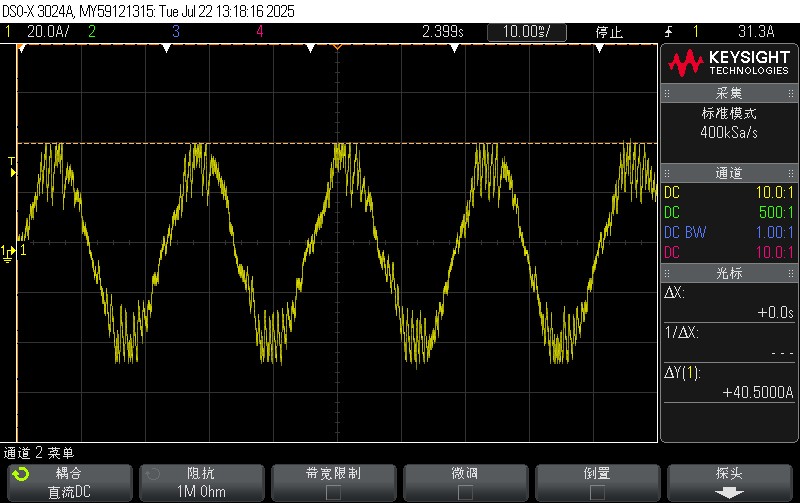
Task: Click the orange dashed Y cursor line
Action: click(x=400, y=144)
